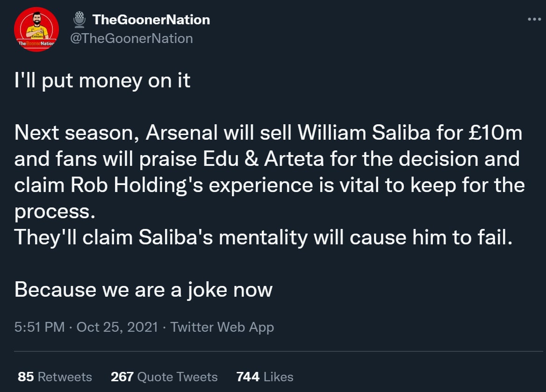Click "Next season, Arsenal" at sentence start
This screenshot has height=392, width=546.
tap(116, 134)
